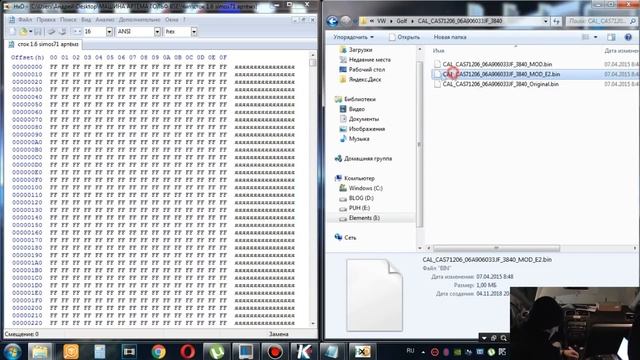Image resolution: width=640 pixels, height=360 pixels.
Task: Open the Дополнительно menu in HxD
Action: 140,20
